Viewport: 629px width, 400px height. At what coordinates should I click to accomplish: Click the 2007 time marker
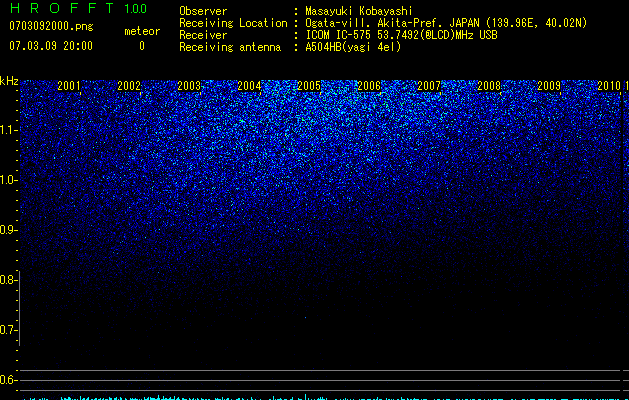[429, 86]
